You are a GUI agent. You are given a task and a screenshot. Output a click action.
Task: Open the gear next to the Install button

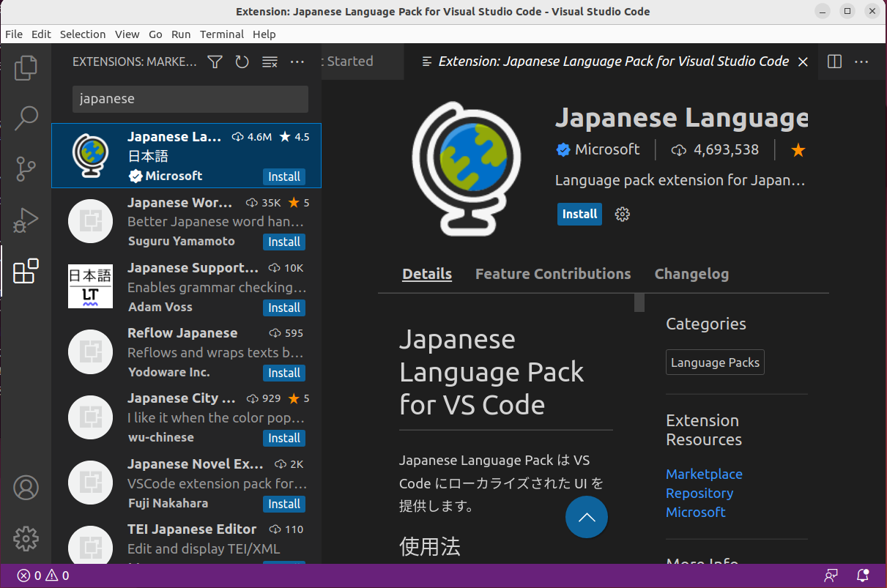(622, 214)
